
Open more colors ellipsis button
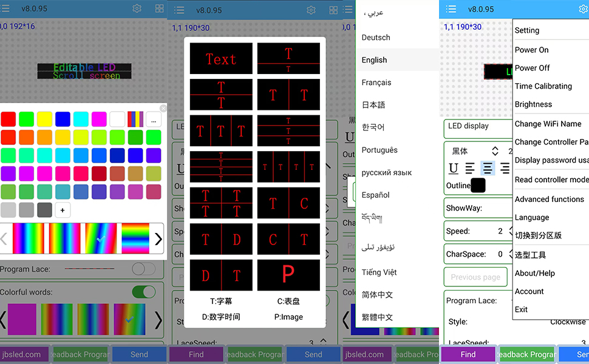pos(154,120)
